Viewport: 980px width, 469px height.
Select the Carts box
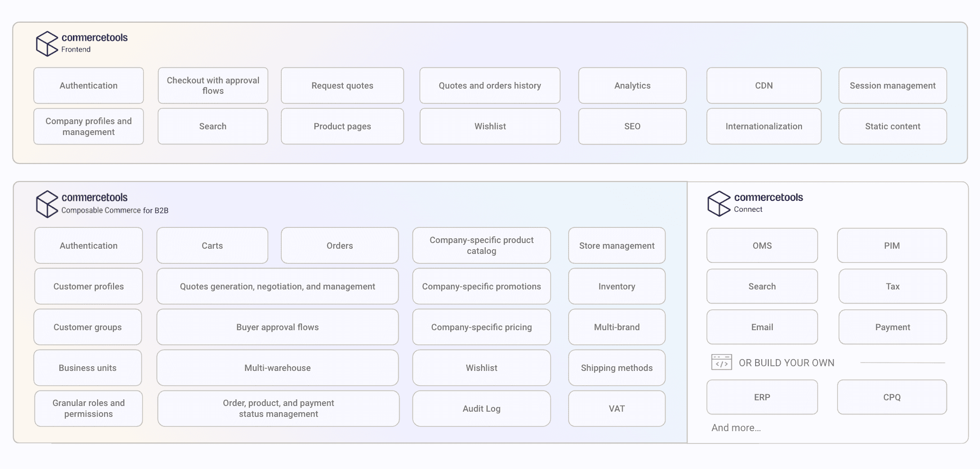tap(212, 245)
